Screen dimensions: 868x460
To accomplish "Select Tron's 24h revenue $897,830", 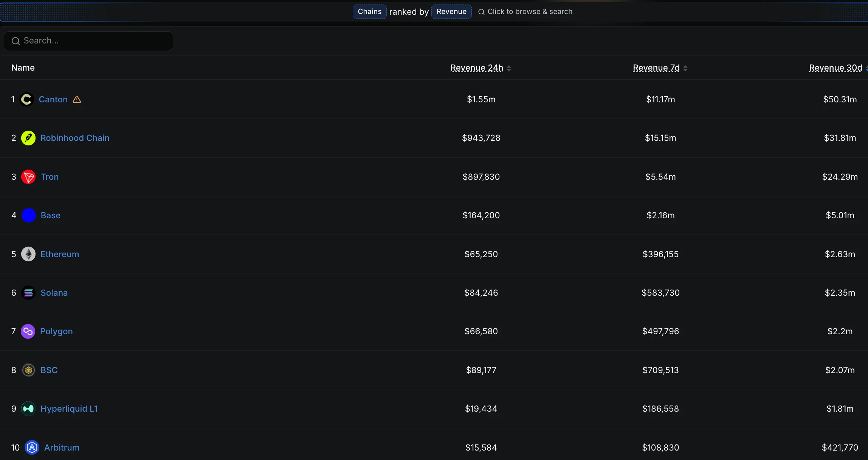I will [x=481, y=177].
